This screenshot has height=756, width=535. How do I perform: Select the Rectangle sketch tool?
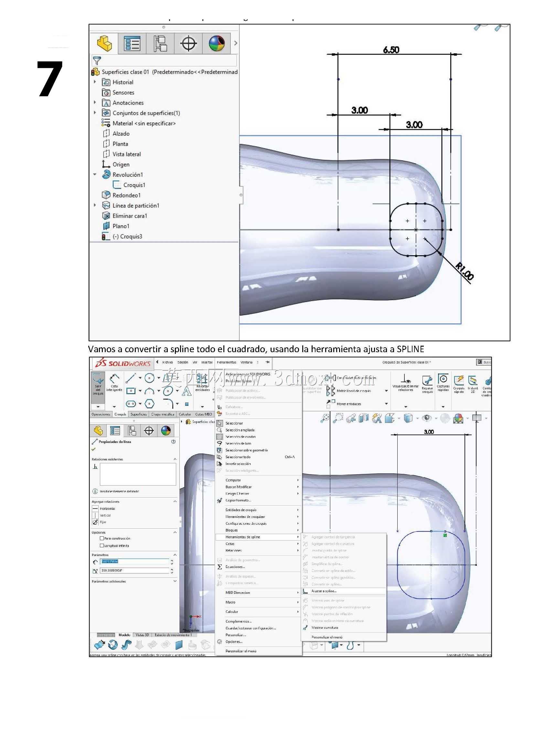point(131,391)
